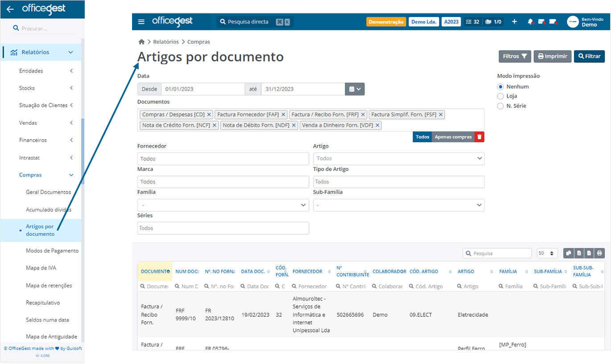Click the copy-to-clipboard icon above the table
Screen dimensions: 611x364
tap(569, 253)
